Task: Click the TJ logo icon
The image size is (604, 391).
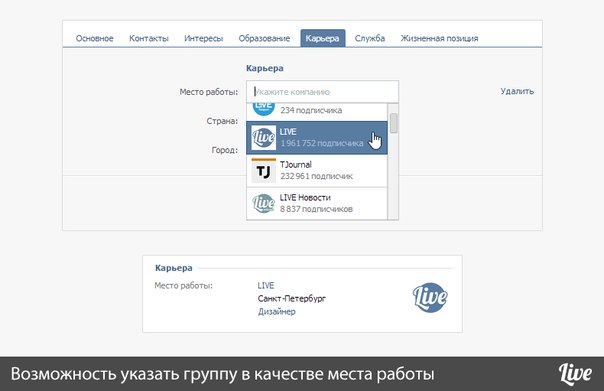Action: pyautogui.click(x=263, y=171)
